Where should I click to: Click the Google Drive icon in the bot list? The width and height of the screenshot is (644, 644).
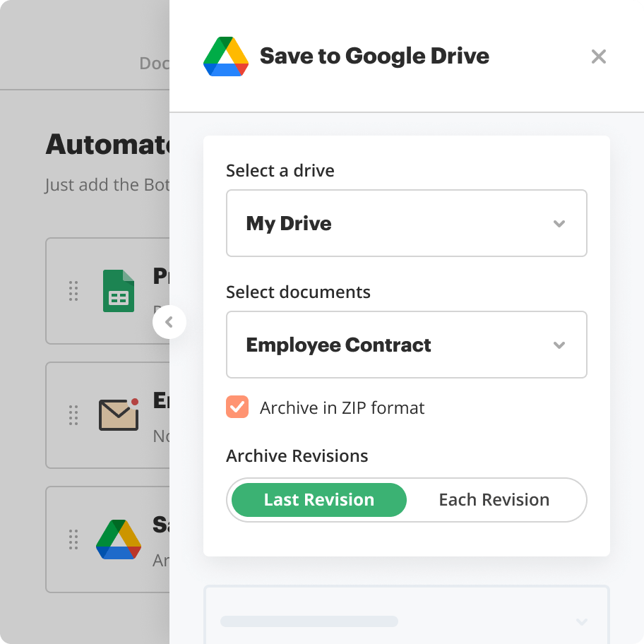point(118,539)
